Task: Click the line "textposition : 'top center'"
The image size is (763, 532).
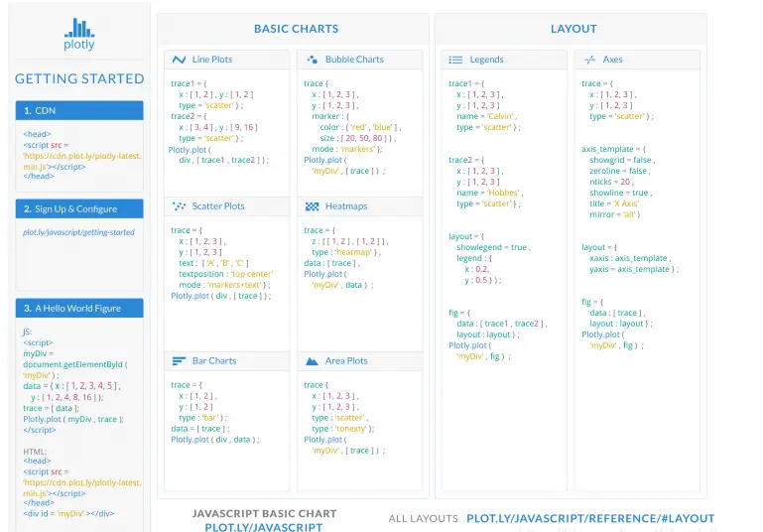Action: pyautogui.click(x=226, y=274)
